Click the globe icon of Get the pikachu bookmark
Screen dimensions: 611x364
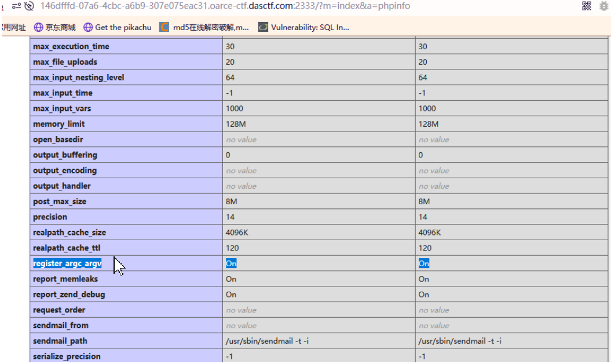88,27
